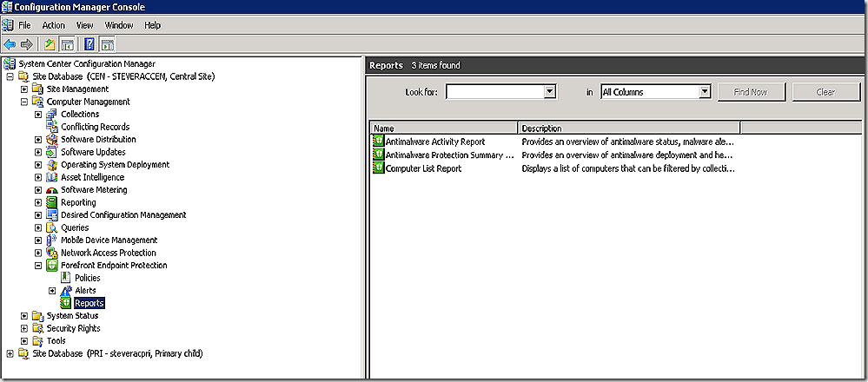Click the Queries magnifier icon
Image resolution: width=868 pixels, height=382 pixels.
[x=52, y=227]
